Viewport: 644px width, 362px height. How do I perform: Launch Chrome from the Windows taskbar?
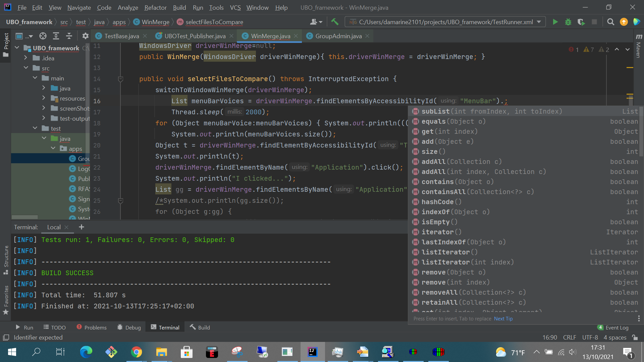point(136,352)
